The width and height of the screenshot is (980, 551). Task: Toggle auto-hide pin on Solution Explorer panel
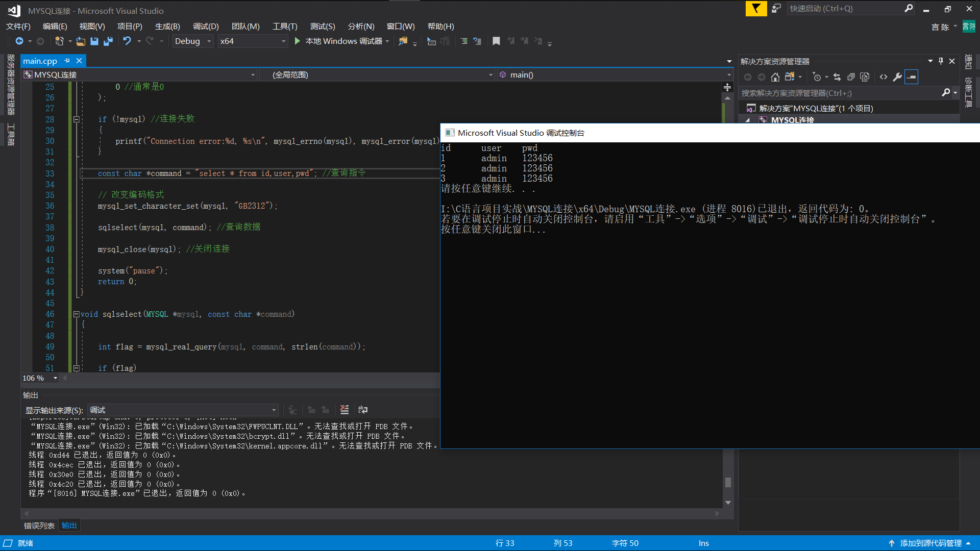coord(941,61)
